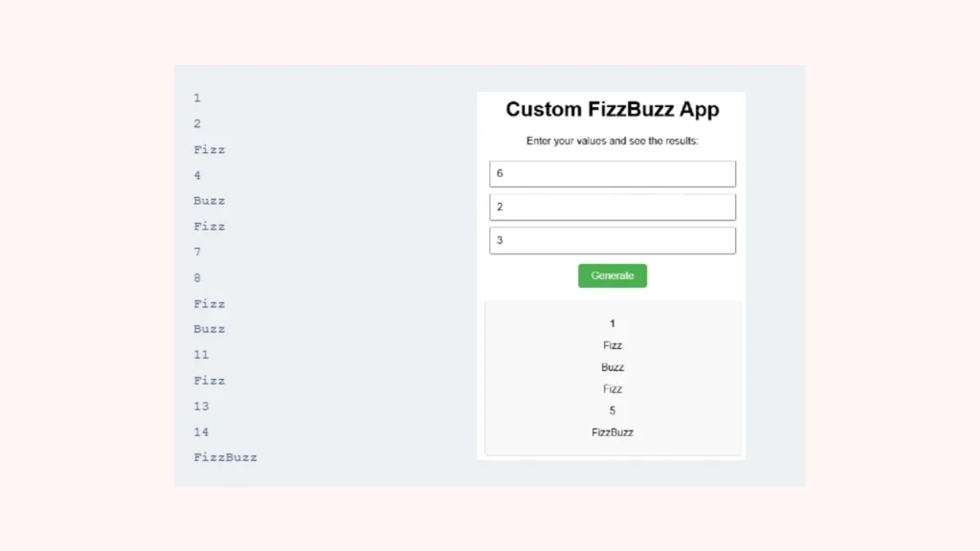The width and height of the screenshot is (980, 551).
Task: Select the second Fizz entry in results
Action: click(612, 388)
